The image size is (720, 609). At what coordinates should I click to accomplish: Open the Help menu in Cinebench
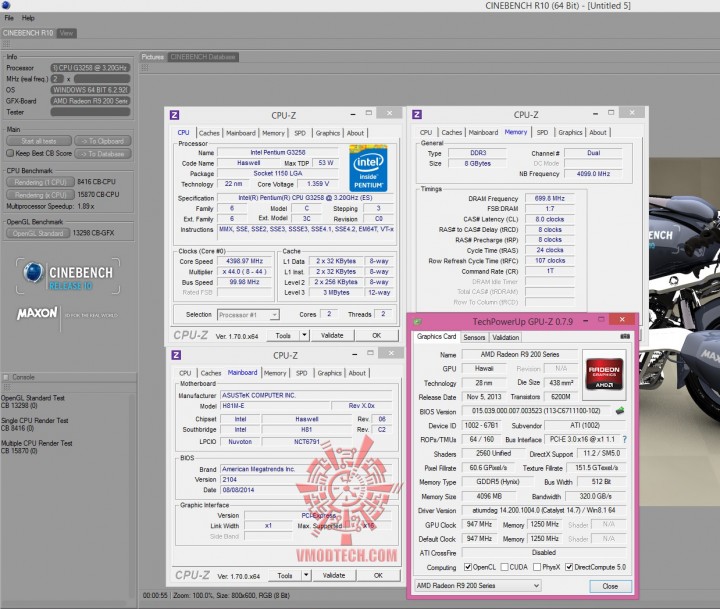pos(28,18)
